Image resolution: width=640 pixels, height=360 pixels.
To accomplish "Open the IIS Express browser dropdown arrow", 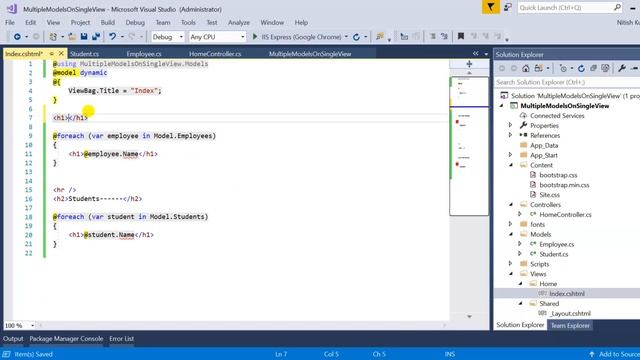I will (x=346, y=37).
